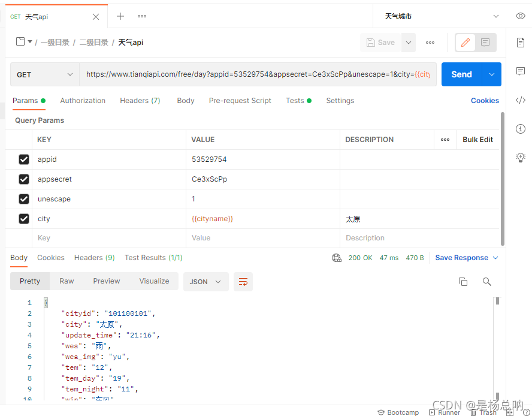Click the blue Send button

(461, 74)
